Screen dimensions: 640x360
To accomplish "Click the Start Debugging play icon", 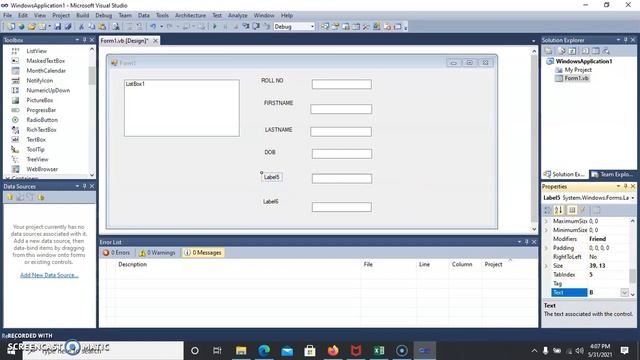I will click(x=215, y=27).
